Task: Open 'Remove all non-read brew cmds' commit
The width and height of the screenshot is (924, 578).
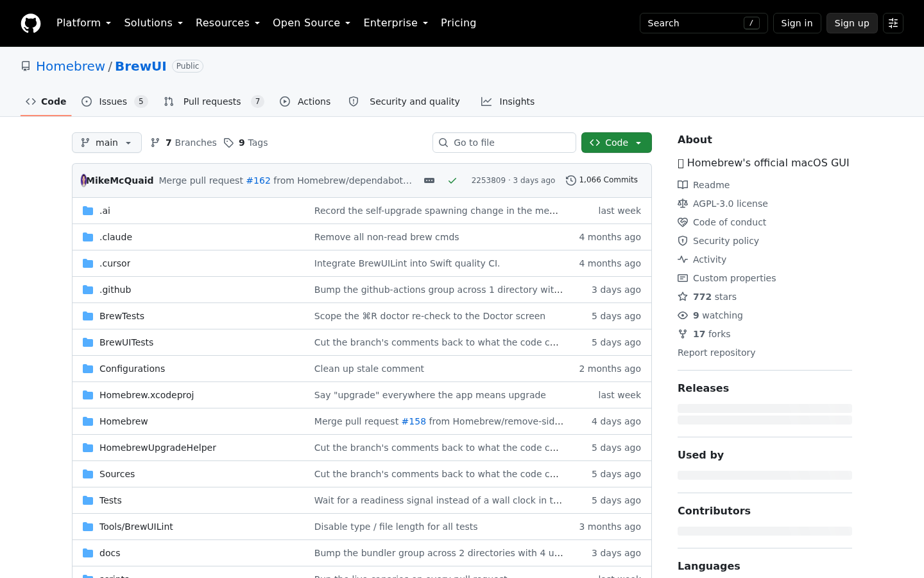Action: (x=387, y=237)
